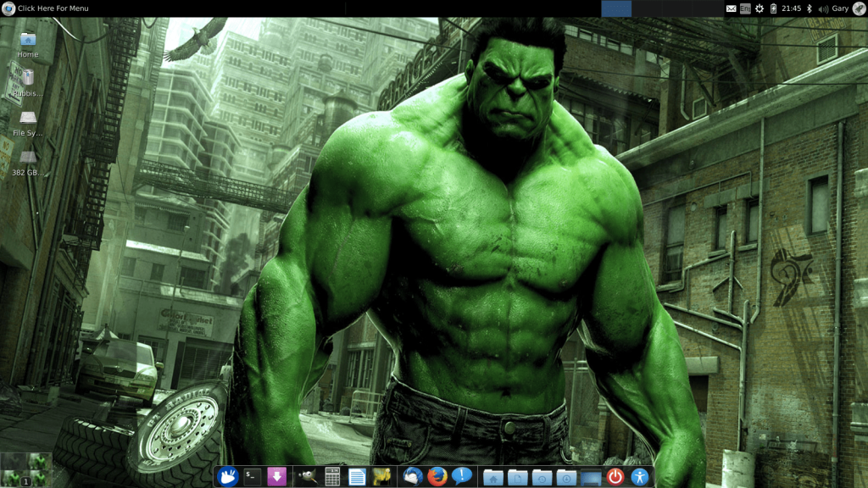The width and height of the screenshot is (868, 488).
Task: Click the show desktop icon in dock
Action: click(x=591, y=477)
